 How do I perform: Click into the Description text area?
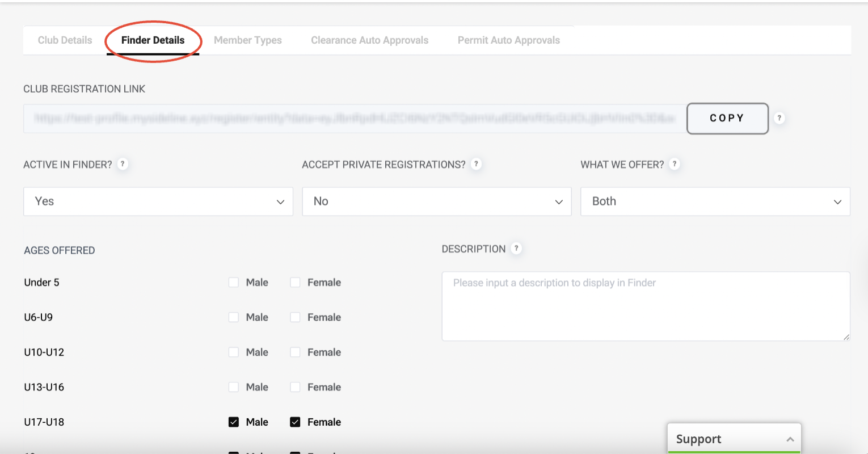coord(645,306)
